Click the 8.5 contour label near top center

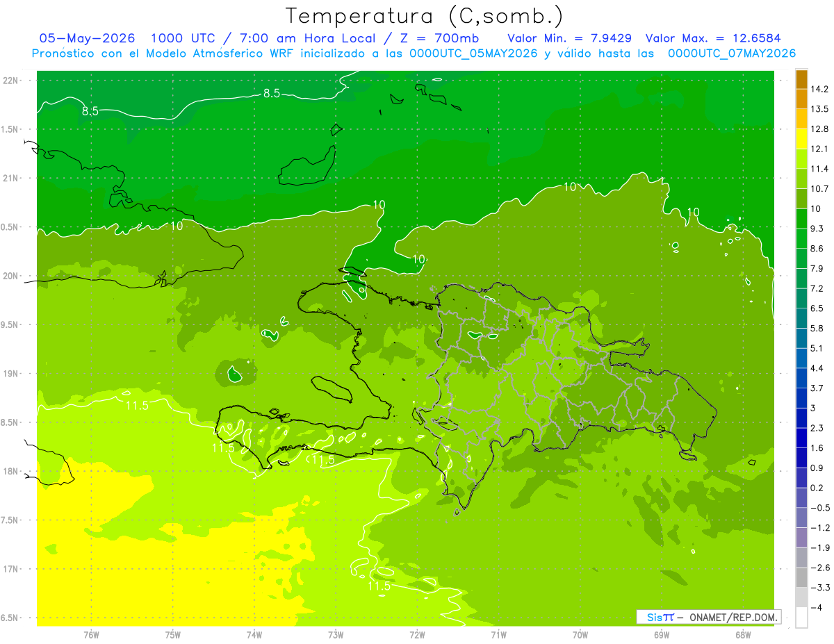click(x=271, y=94)
